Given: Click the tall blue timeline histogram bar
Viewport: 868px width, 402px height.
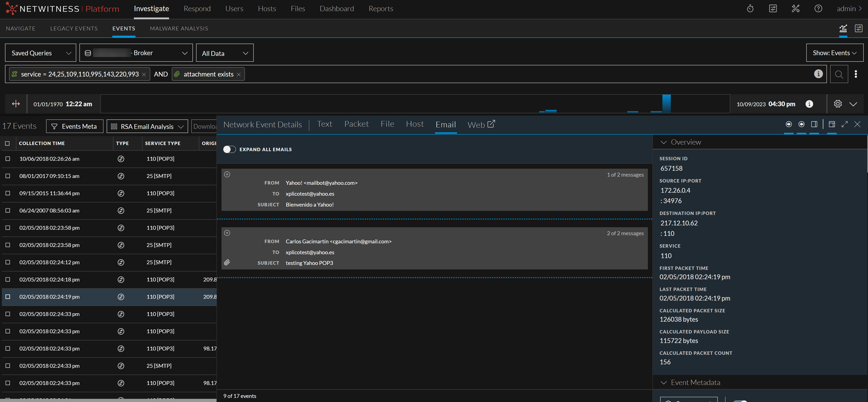Looking at the screenshot, I should point(666,104).
